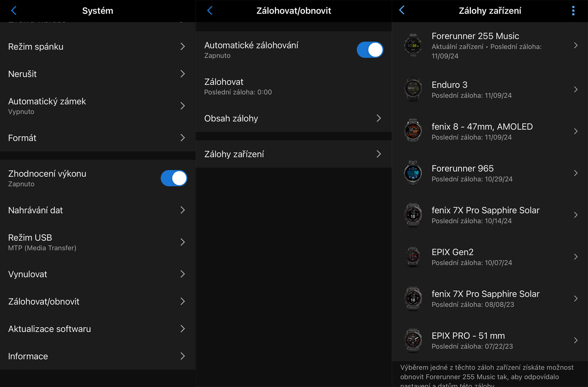Screen dimensions: 588x387
Task: Open chevron on EPIX PRO - 51 mm row
Action: (576, 340)
